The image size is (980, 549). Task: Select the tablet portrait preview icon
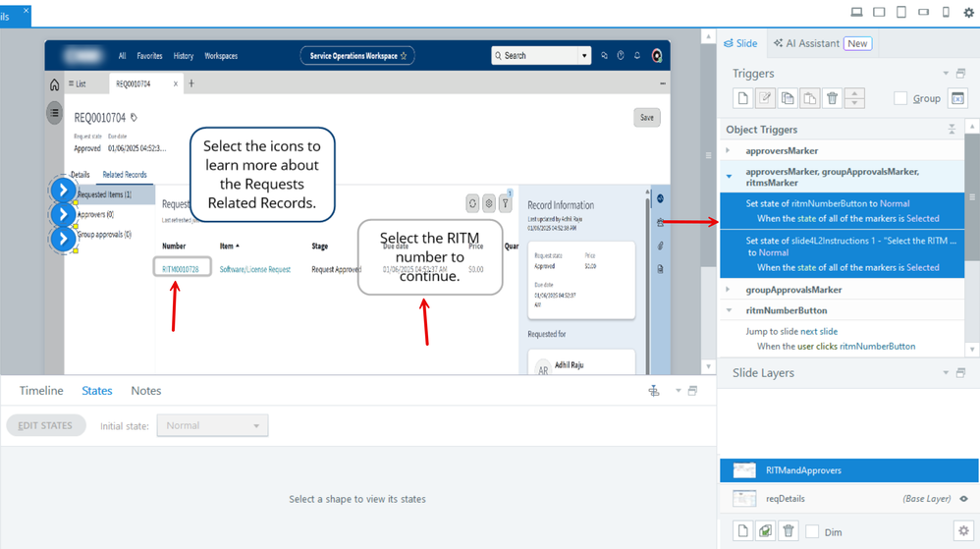pyautogui.click(x=901, y=12)
